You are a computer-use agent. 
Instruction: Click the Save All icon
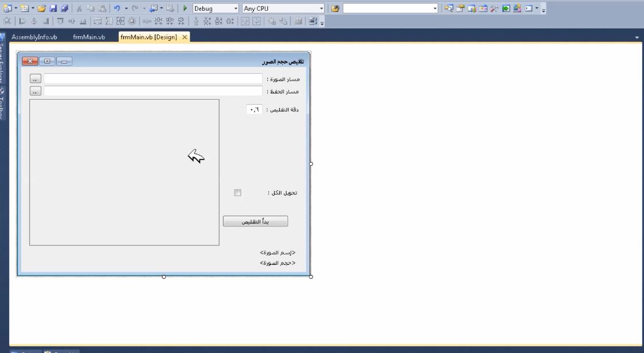[64, 9]
